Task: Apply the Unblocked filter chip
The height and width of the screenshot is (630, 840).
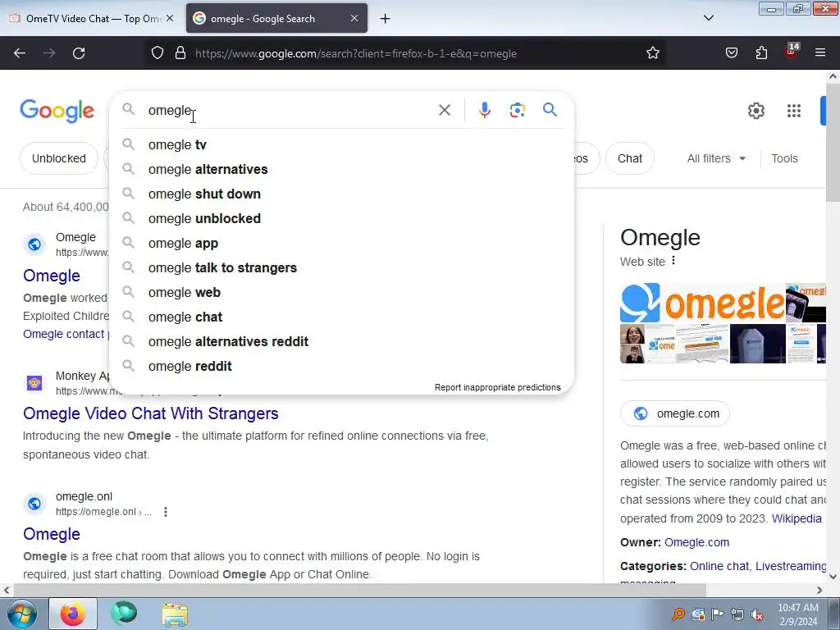Action: pos(59,158)
